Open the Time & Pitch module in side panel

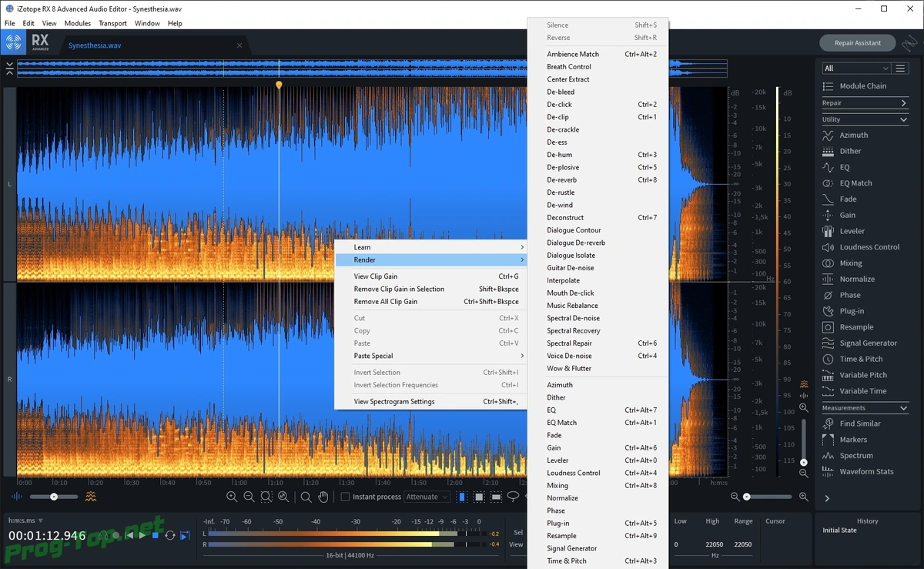861,359
